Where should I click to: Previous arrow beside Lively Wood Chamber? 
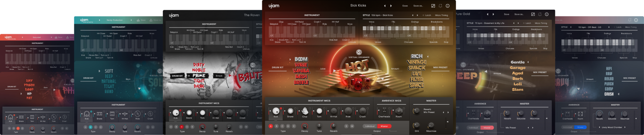599,127
